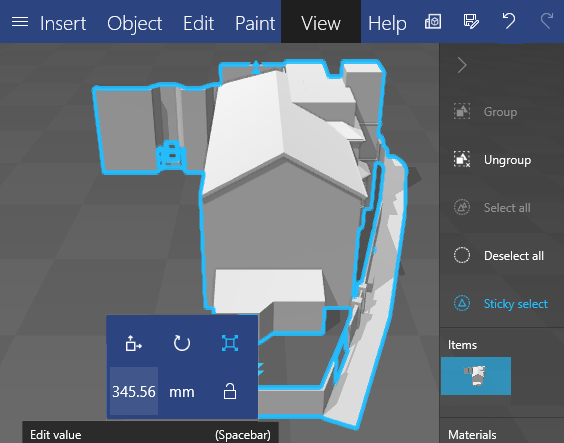The width and height of the screenshot is (564, 443).
Task: Open the Insert menu
Action: click(x=63, y=23)
